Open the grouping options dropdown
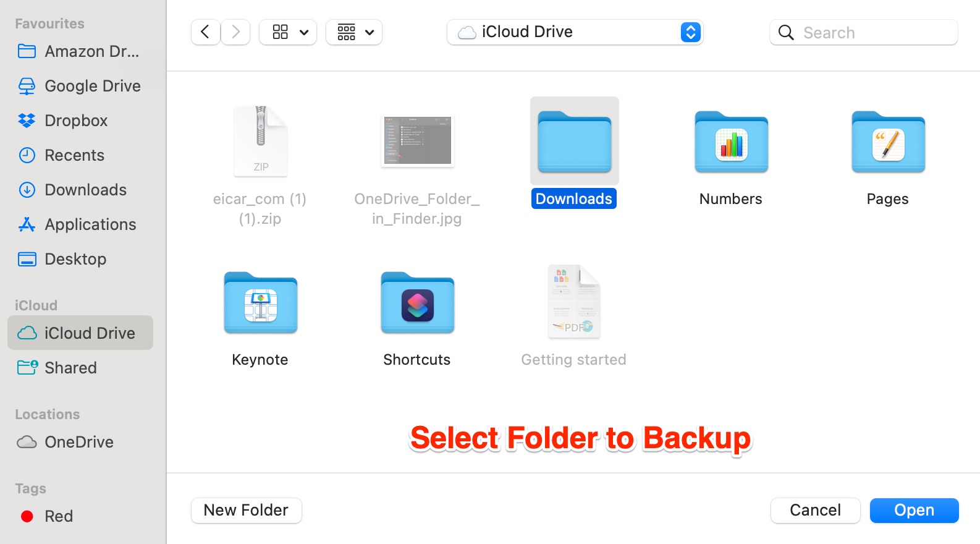 click(370, 32)
